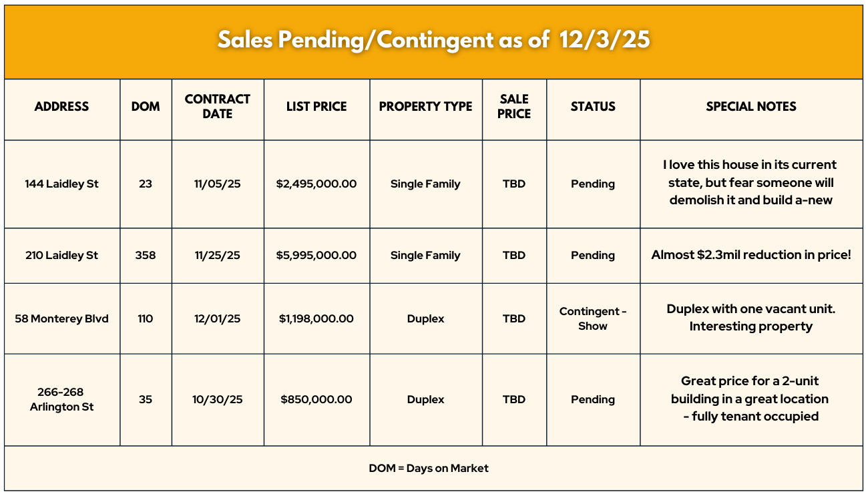This screenshot has width=868, height=496.
Task: Click the SALE PRICE column header
Action: pyautogui.click(x=514, y=107)
